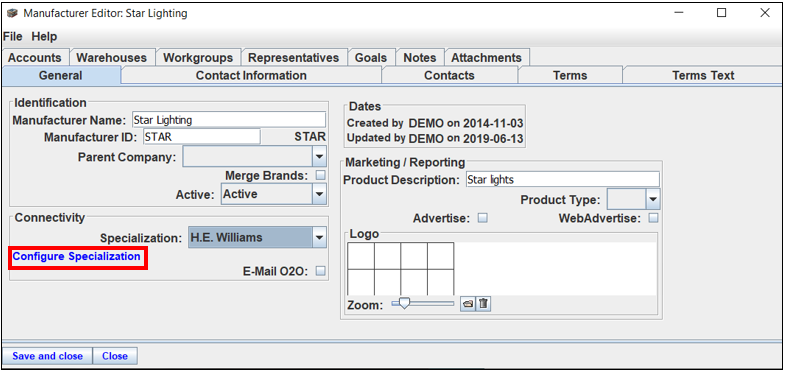Click the Configure Specialization link

77,256
